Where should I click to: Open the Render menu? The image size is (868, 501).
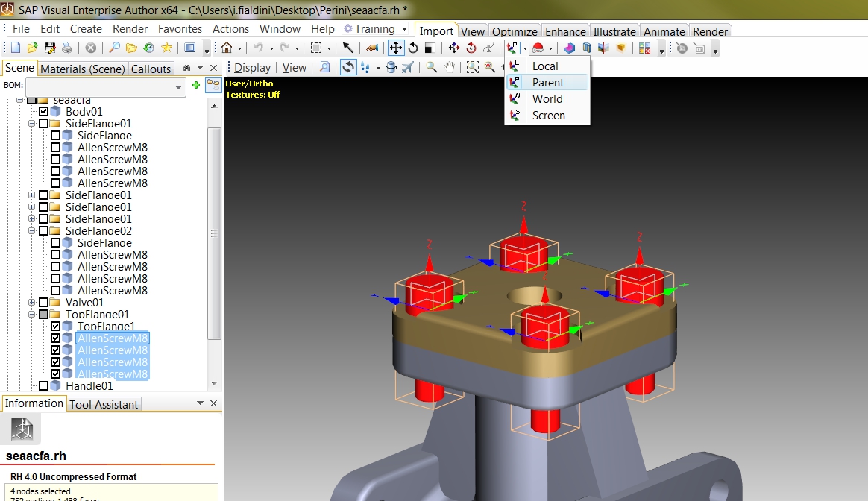click(130, 29)
